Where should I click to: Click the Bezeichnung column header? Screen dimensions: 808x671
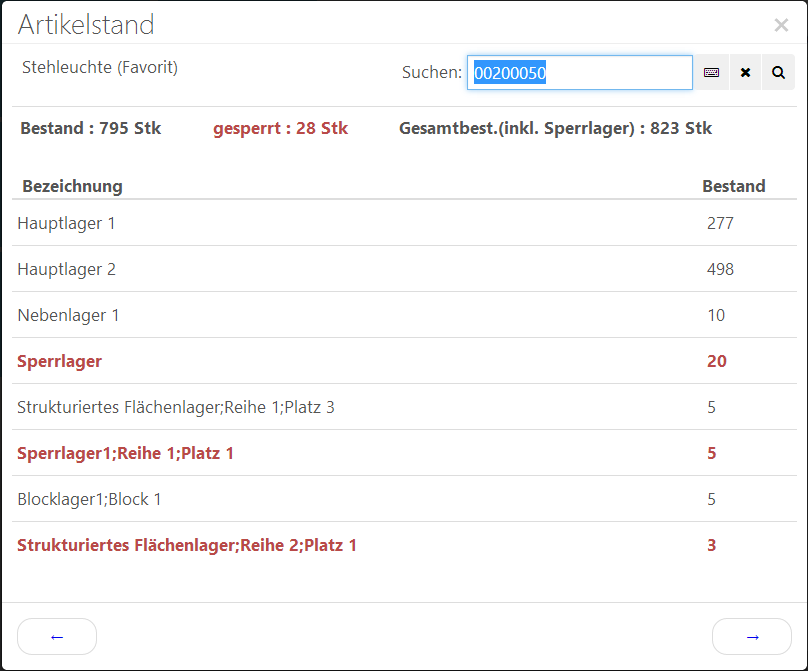[x=72, y=186]
